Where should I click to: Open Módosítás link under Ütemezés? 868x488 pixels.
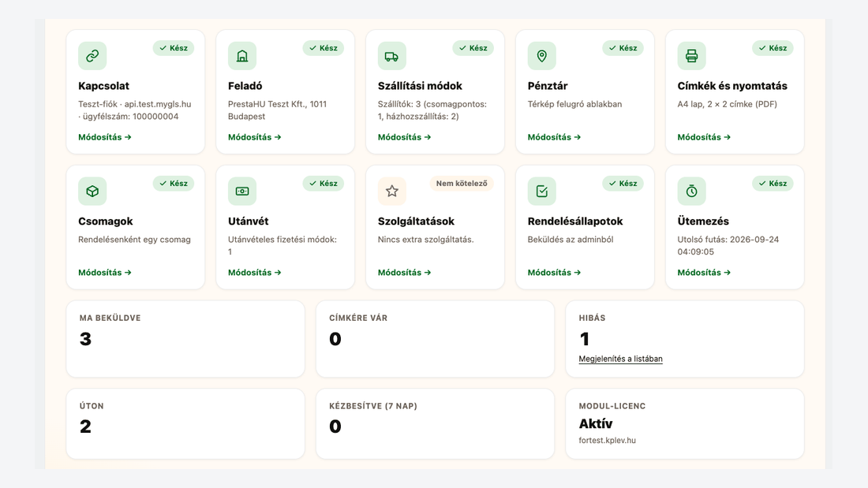(704, 272)
